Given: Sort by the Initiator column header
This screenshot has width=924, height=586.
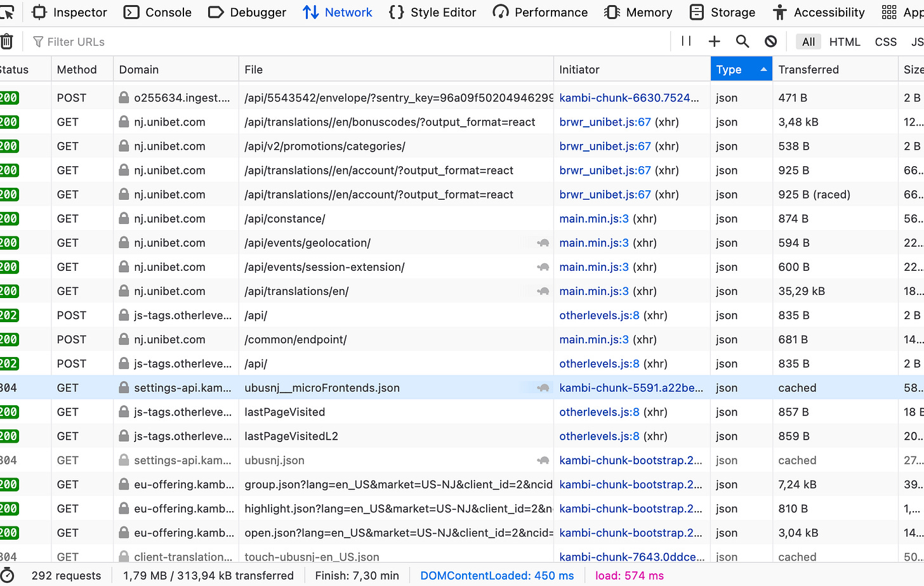Looking at the screenshot, I should [632, 69].
